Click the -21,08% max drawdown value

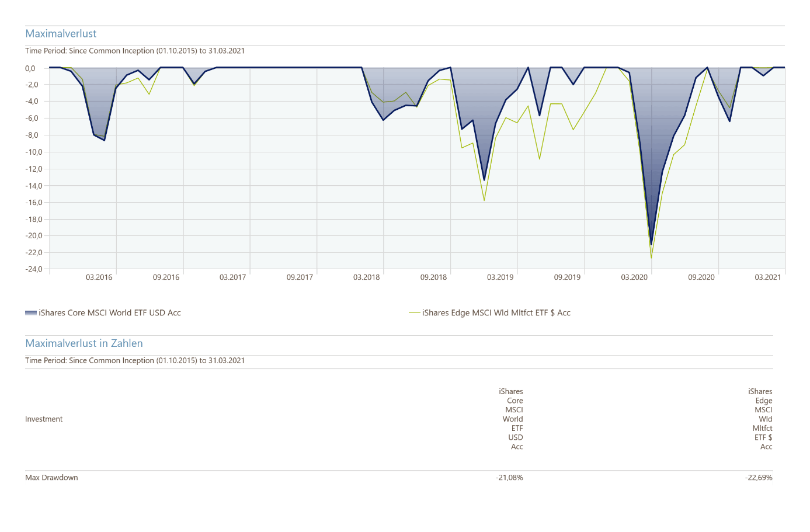click(509, 478)
